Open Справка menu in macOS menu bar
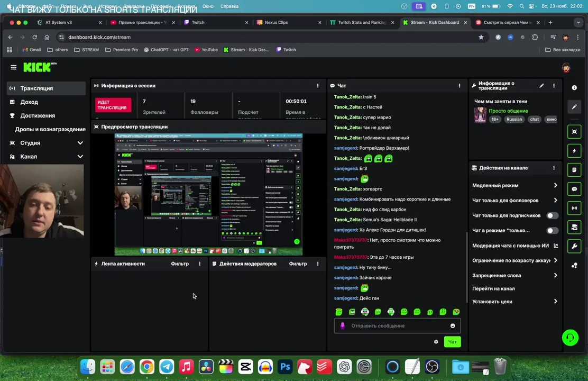Viewport: 588px width, 381px height. [229, 6]
